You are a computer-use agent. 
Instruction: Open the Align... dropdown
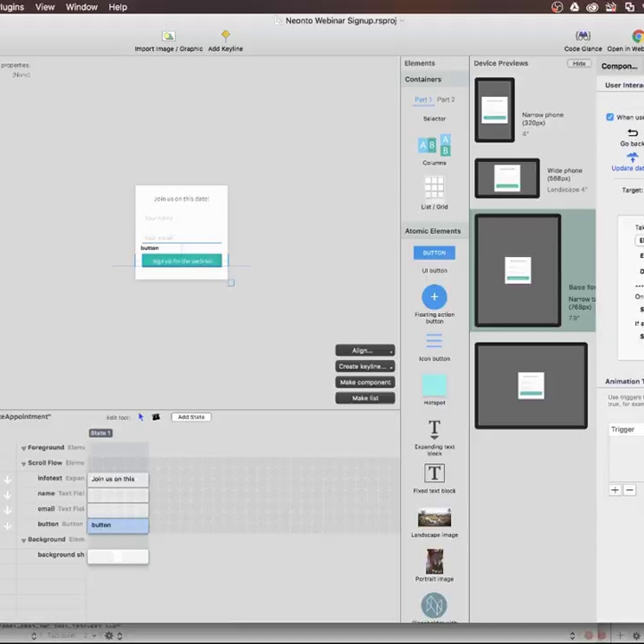coord(365,351)
